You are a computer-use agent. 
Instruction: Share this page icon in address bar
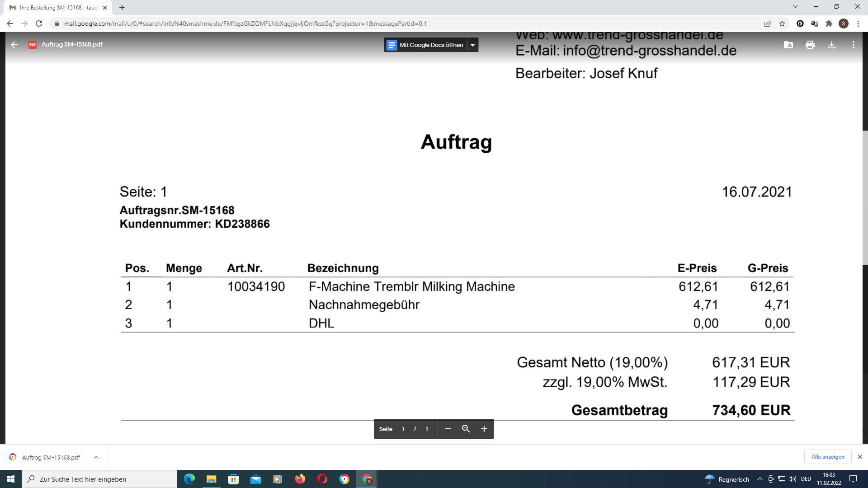click(x=768, y=23)
